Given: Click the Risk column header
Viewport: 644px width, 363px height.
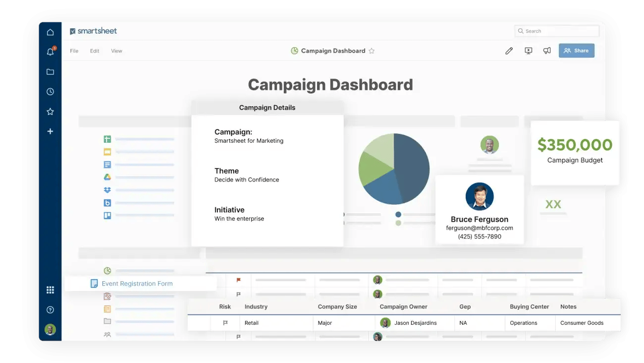Looking at the screenshot, I should [x=225, y=306].
